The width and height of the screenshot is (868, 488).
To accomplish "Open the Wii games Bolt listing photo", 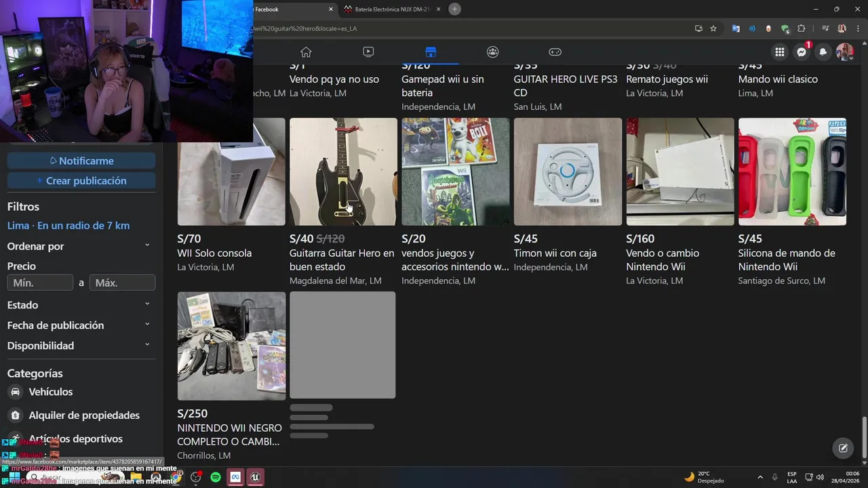I will (x=456, y=171).
